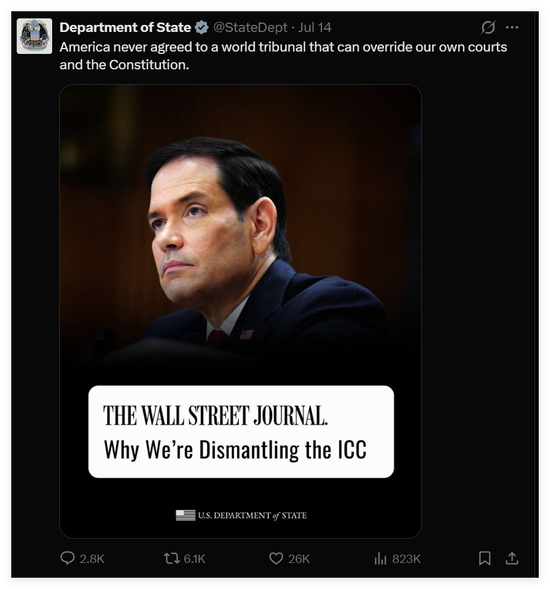Open view analytics bar chart icon
The width and height of the screenshot is (550, 589).
pos(380,559)
